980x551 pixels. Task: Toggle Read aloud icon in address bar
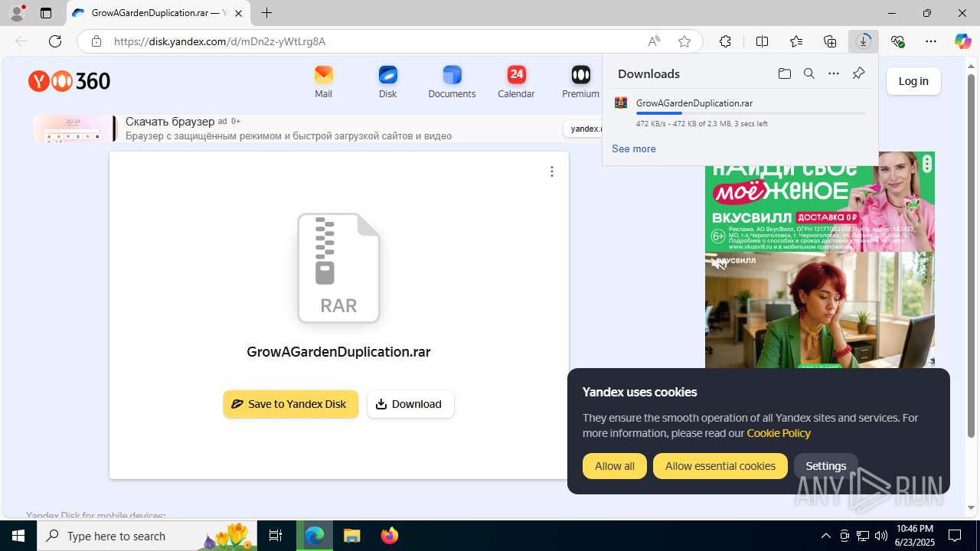tap(654, 41)
